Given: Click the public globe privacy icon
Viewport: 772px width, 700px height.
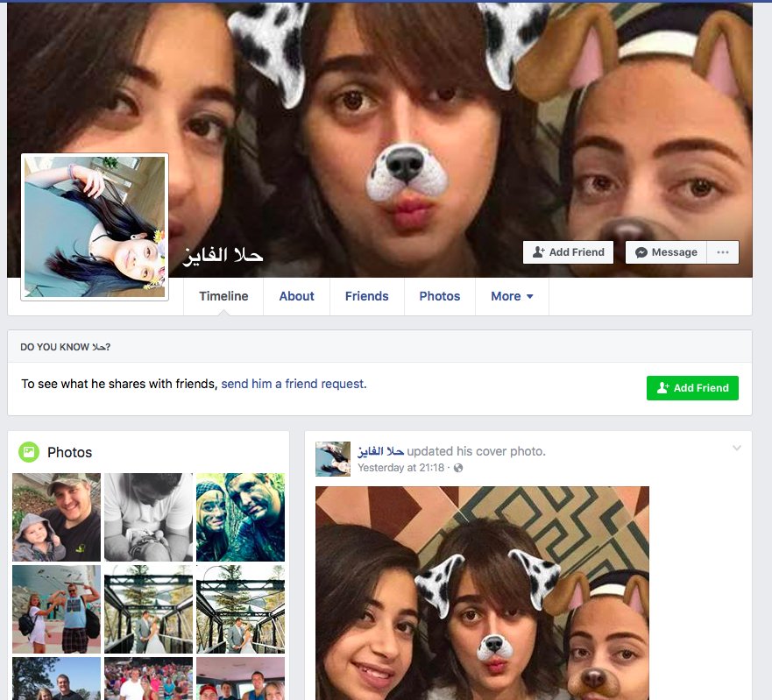Looking at the screenshot, I should (458, 468).
